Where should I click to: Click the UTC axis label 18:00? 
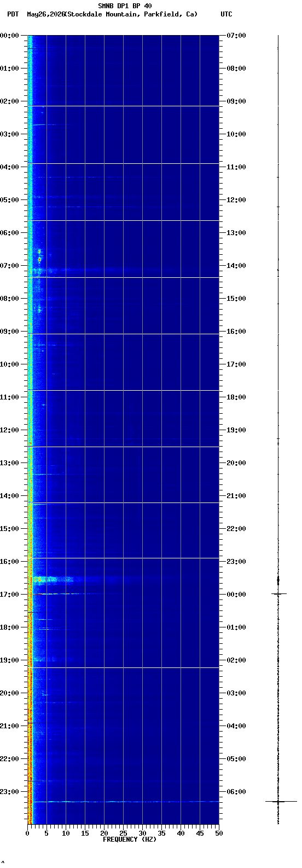pyautogui.click(x=236, y=397)
